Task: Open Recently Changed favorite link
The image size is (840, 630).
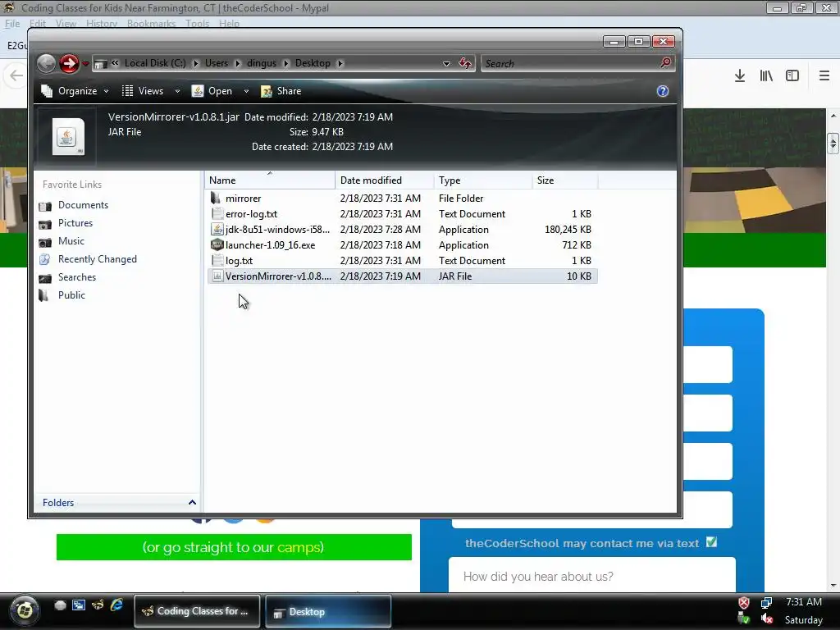Action: pyautogui.click(x=97, y=259)
